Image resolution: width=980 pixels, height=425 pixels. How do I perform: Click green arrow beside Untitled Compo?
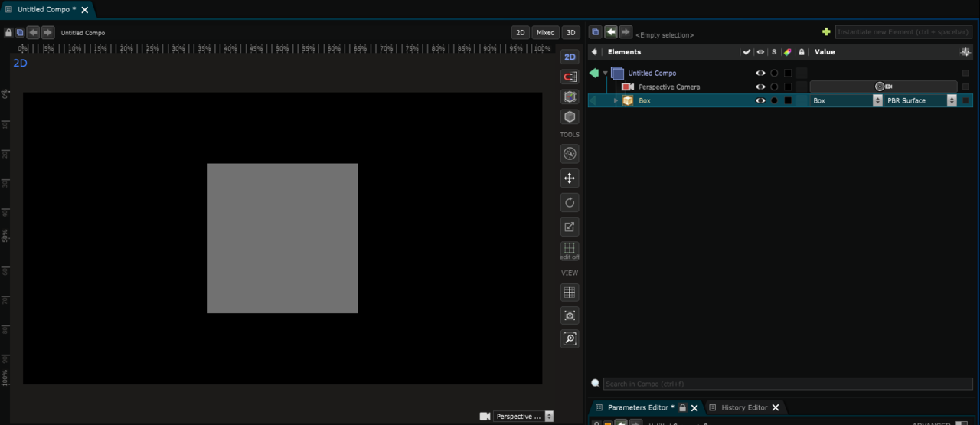pos(594,73)
